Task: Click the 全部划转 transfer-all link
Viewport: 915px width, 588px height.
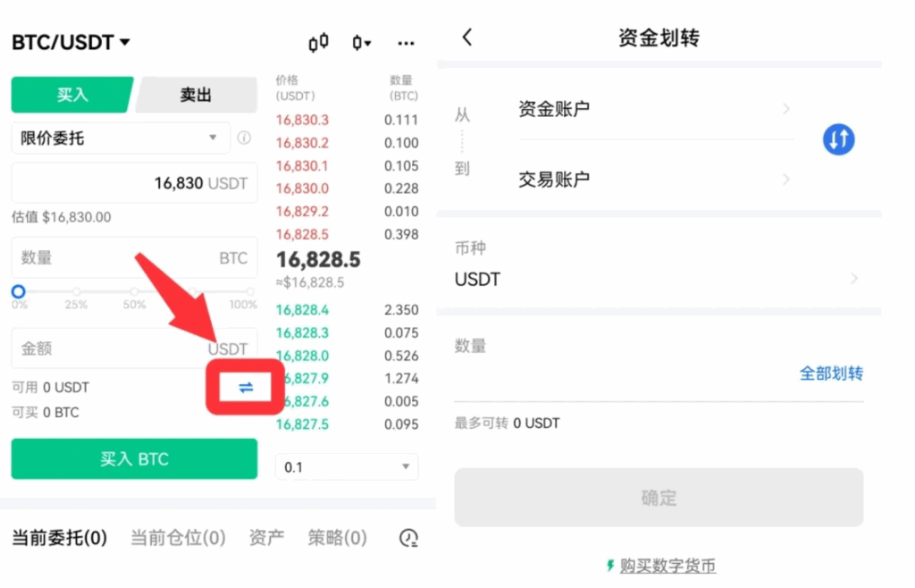Action: coord(831,374)
